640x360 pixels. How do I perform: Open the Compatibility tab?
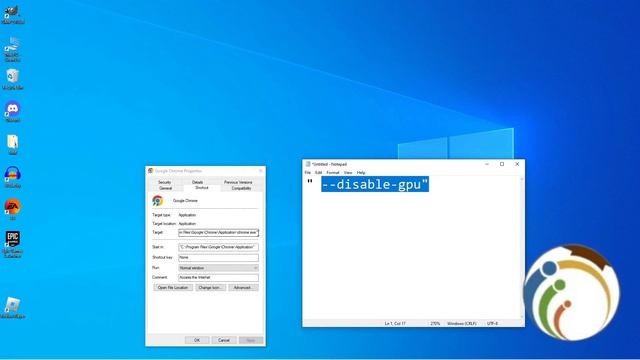[241, 188]
